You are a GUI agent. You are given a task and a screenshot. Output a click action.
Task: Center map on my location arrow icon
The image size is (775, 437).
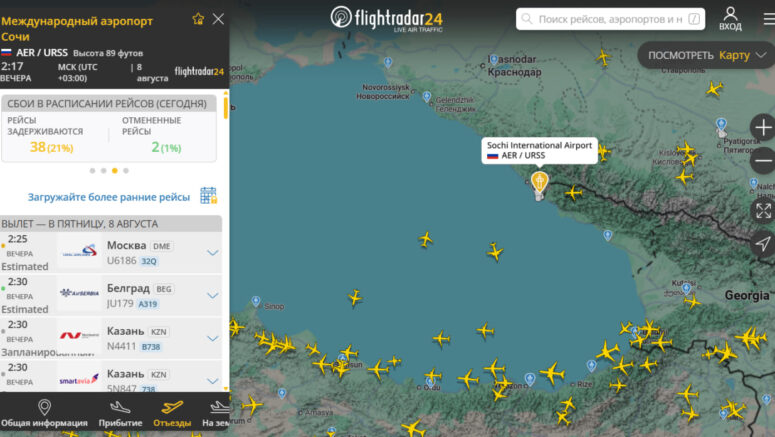click(x=763, y=243)
